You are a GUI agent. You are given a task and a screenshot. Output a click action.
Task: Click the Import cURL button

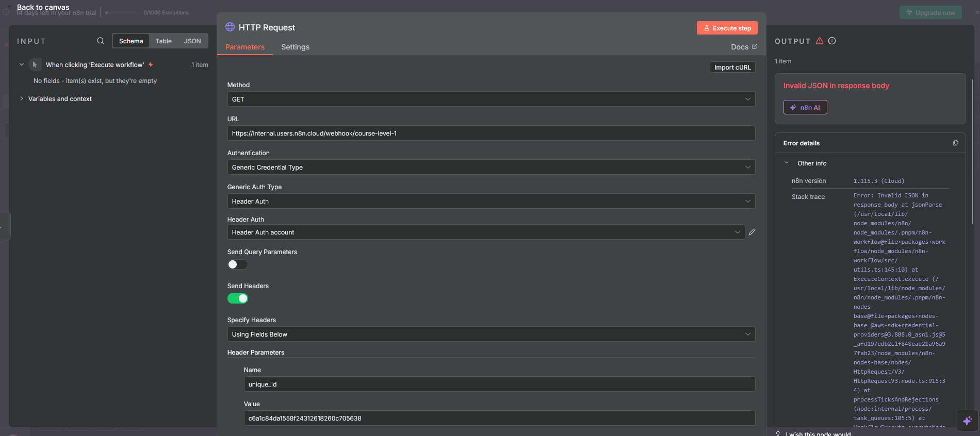click(x=732, y=68)
